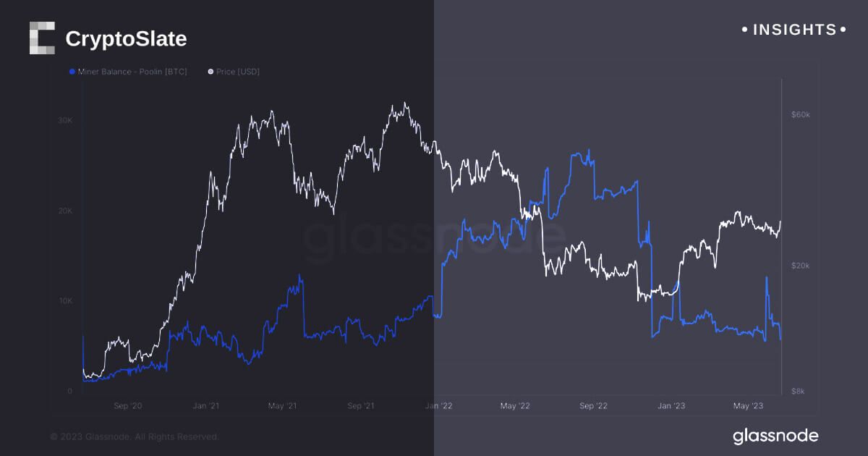Click the $8k right axis label
Image resolution: width=868 pixels, height=456 pixels.
coord(799,392)
